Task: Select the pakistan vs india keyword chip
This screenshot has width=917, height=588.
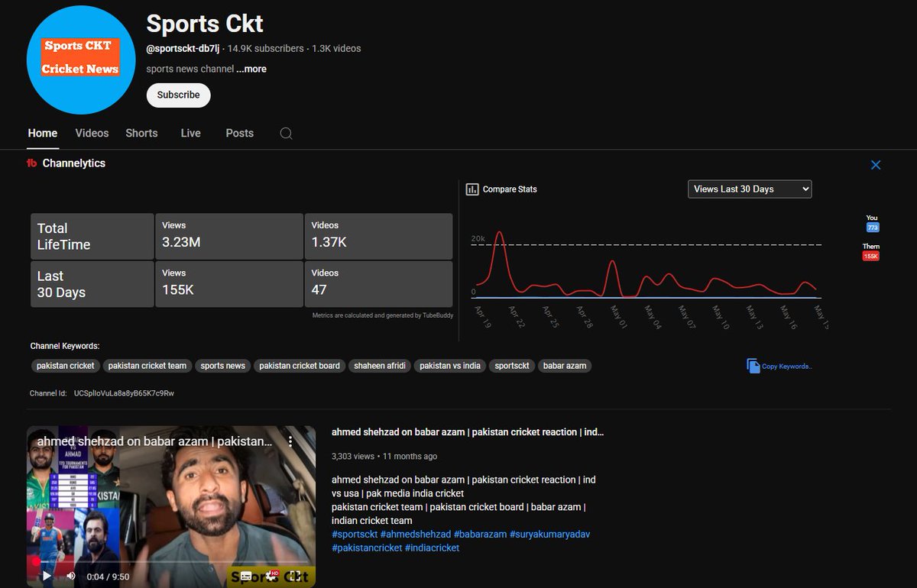Action: (450, 366)
